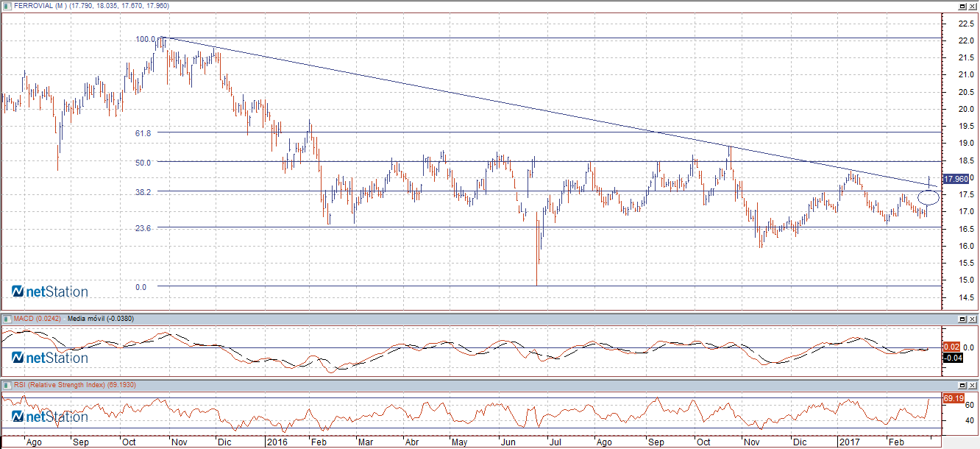Click the 60 level on RSI axis

tap(970, 405)
